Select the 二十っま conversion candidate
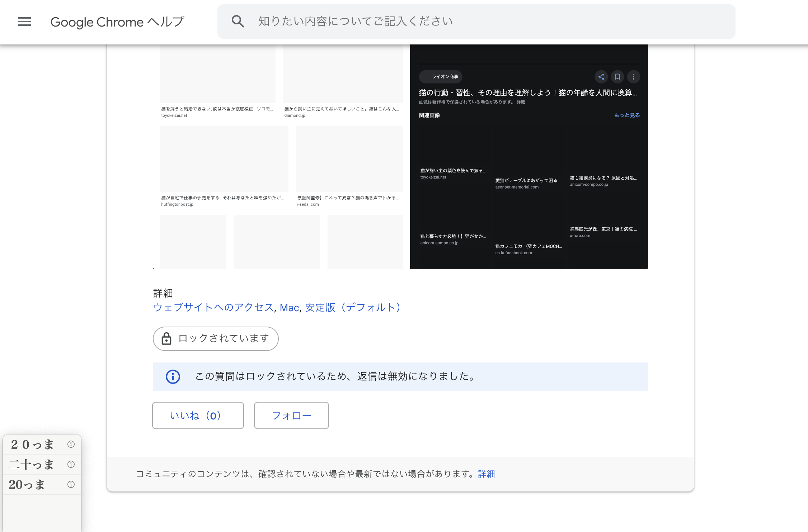Screen dimensions: 808x532 pos(31,464)
